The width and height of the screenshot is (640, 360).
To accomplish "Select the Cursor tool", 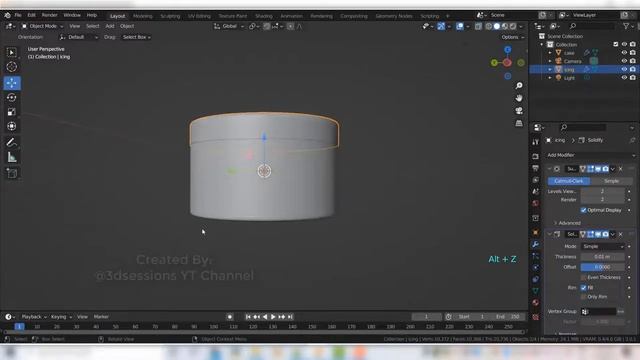I will click(x=11, y=67).
